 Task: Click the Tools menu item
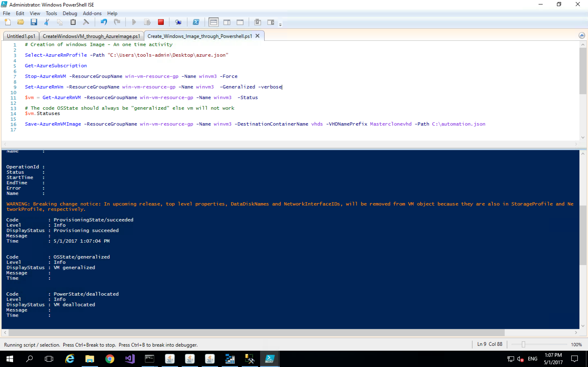51,13
